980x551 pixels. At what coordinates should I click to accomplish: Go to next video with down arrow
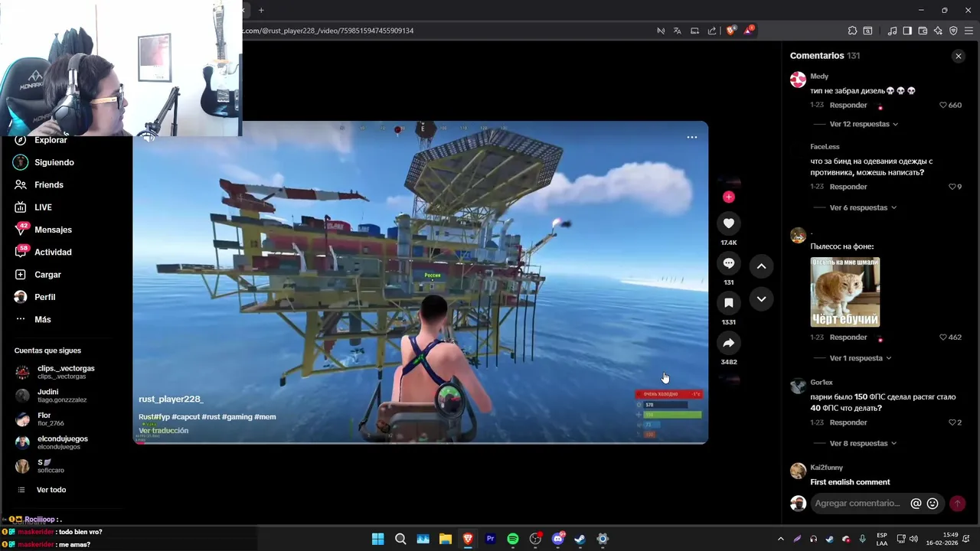762,299
